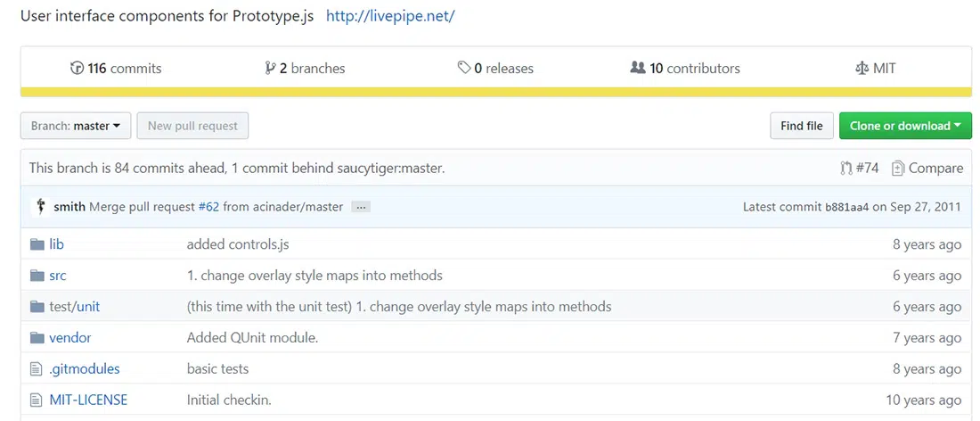
Task: Click the releases tag icon
Action: pyautogui.click(x=463, y=68)
